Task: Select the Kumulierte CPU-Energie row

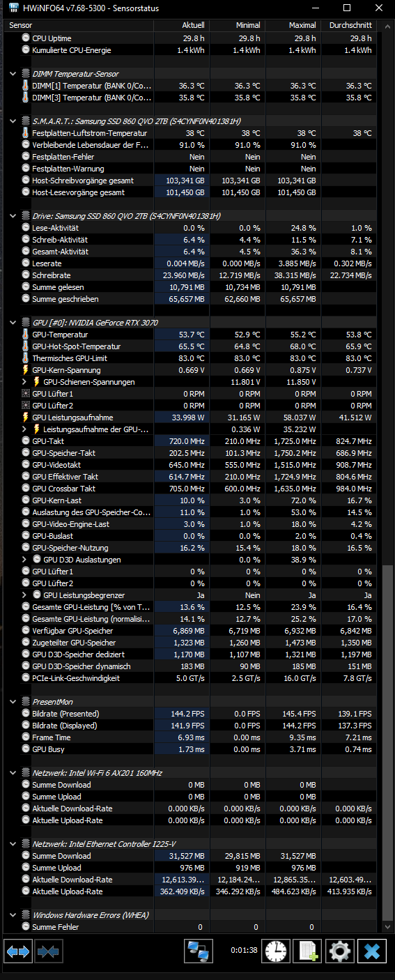Action: tap(191, 50)
